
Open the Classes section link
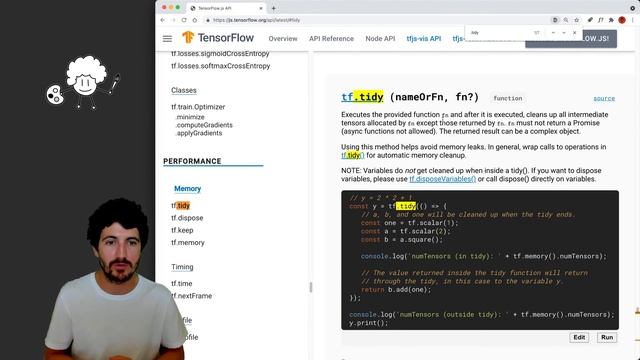click(x=184, y=90)
